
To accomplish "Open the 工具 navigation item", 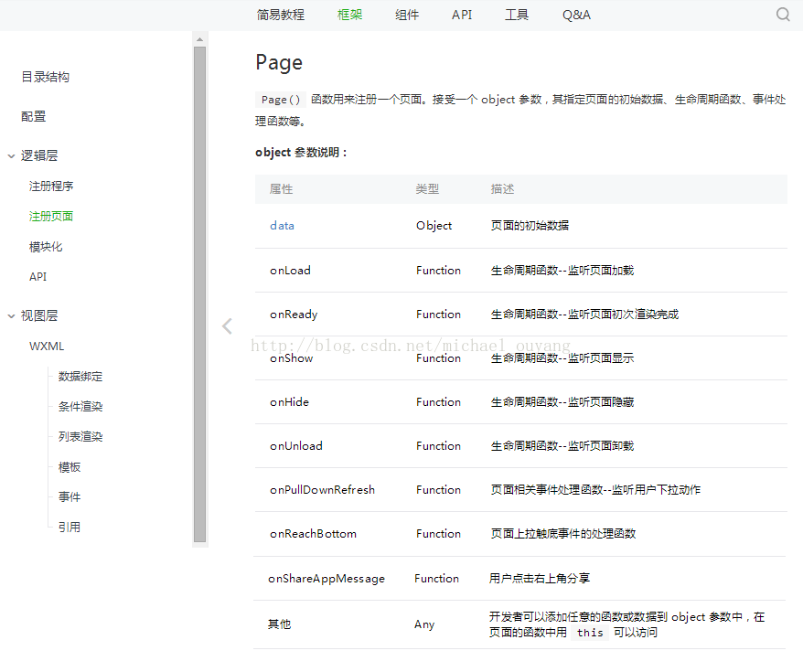I will [x=517, y=14].
